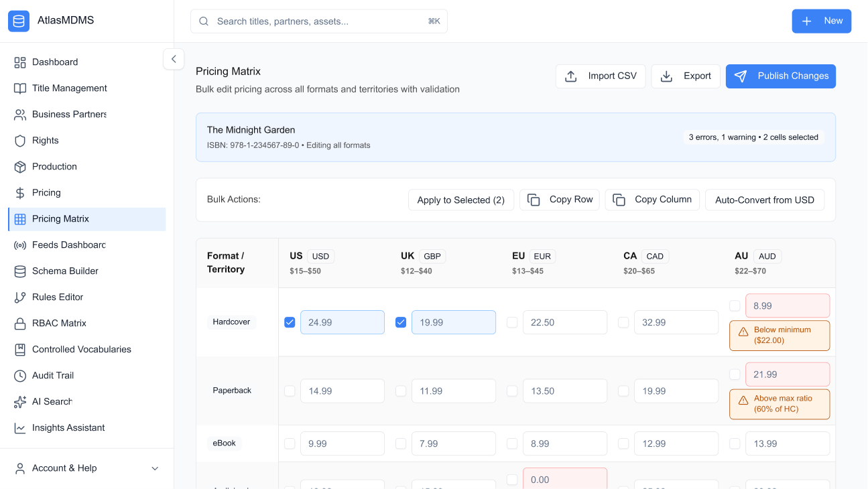Click the Publish Changes button

click(780, 76)
